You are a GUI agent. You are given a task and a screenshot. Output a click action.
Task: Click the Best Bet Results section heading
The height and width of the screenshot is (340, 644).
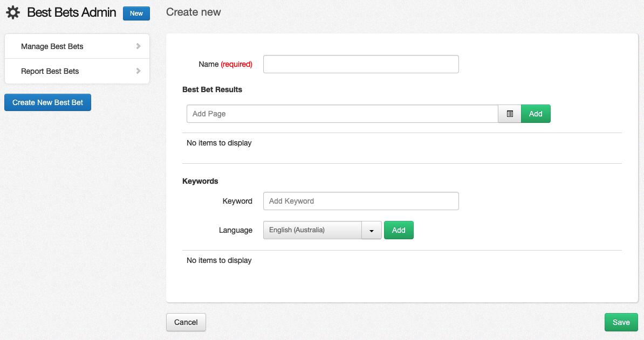pos(213,89)
